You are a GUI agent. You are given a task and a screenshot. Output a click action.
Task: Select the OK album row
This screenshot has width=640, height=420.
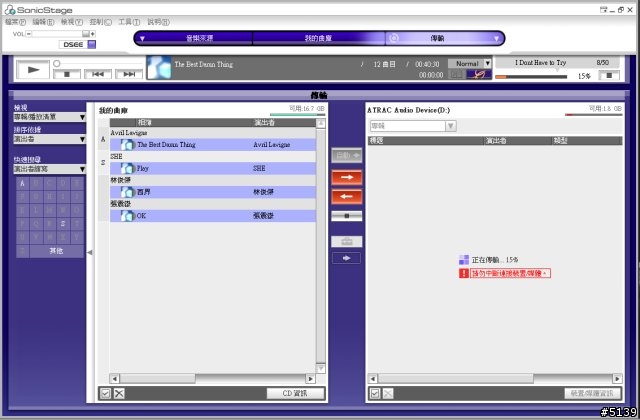tap(213, 216)
